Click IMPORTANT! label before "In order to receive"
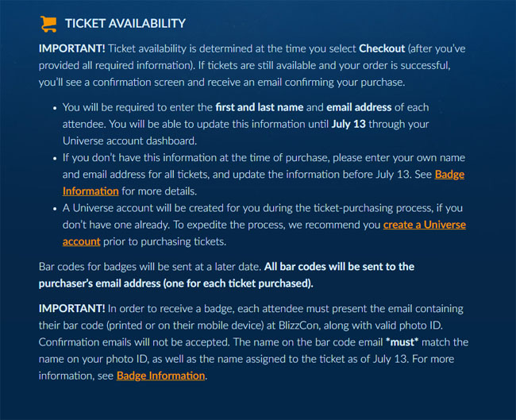The image size is (516, 420). coord(71,309)
